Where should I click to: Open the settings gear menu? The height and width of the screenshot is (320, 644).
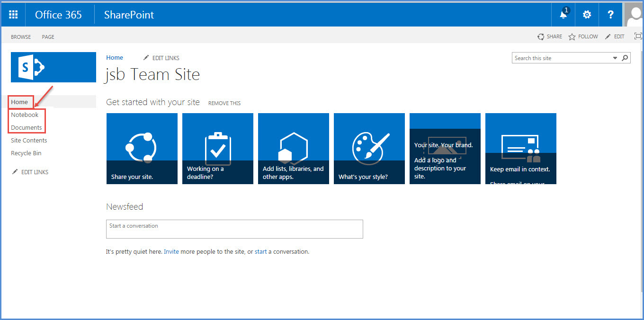coord(587,14)
